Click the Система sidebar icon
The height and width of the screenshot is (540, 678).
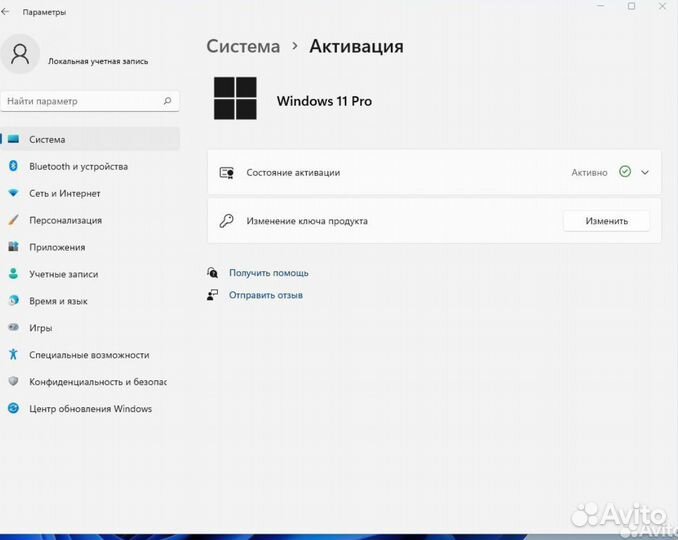point(13,139)
